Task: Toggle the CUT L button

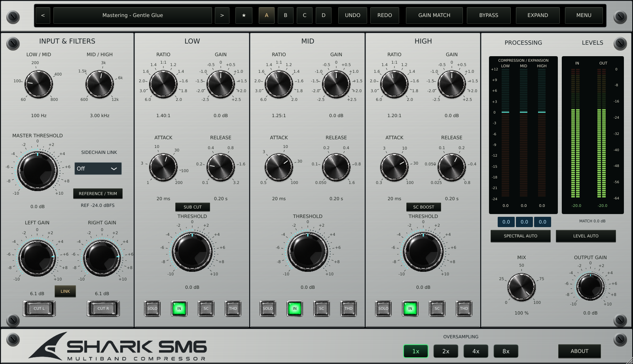Action: coord(39,309)
